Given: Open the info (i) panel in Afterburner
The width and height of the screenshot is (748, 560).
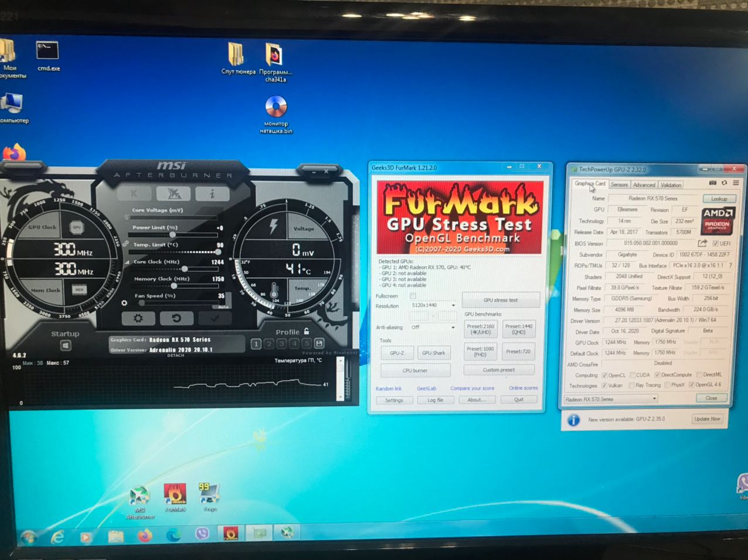Looking at the screenshot, I should pos(212,193).
